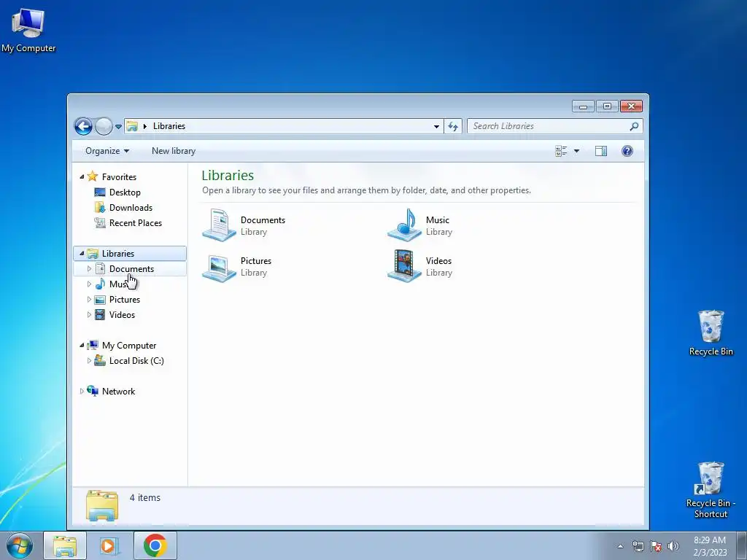747x560 pixels.
Task: Click the Help question mark icon
Action: [x=627, y=151]
